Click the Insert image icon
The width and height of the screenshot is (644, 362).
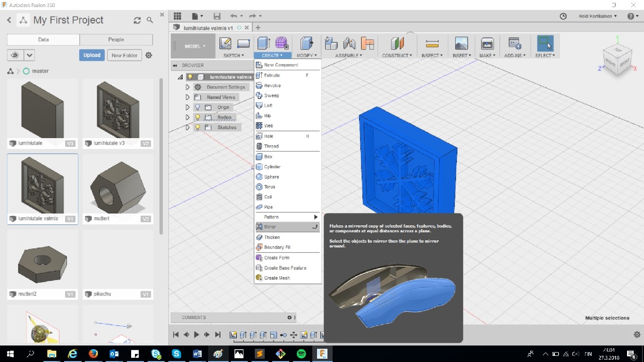tap(461, 43)
